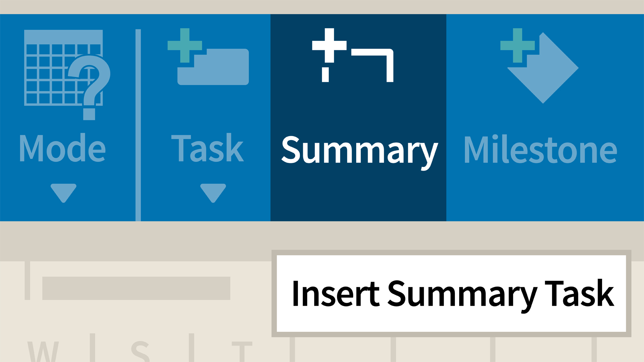Viewport: 644px width, 362px height.
Task: Select the "S" day column header
Action: (x=140, y=351)
